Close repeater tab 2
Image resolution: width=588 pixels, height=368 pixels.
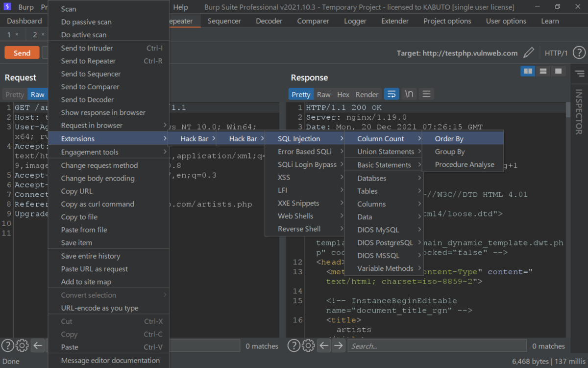(x=43, y=34)
